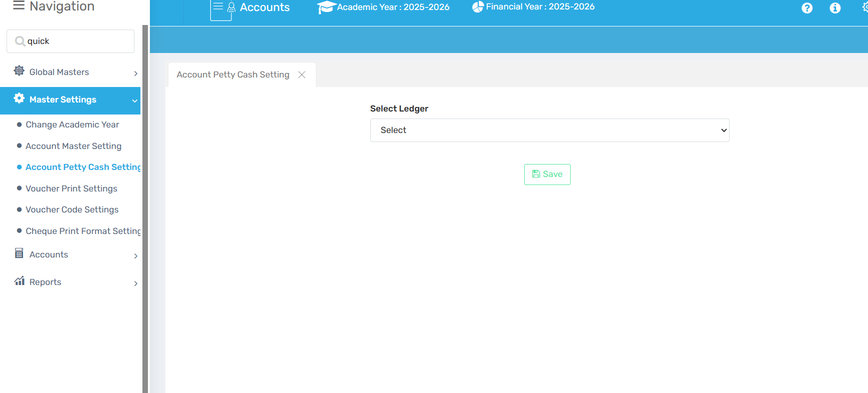Open Cheque Print Format Setting menu item
The width and height of the screenshot is (868, 393).
point(83,231)
